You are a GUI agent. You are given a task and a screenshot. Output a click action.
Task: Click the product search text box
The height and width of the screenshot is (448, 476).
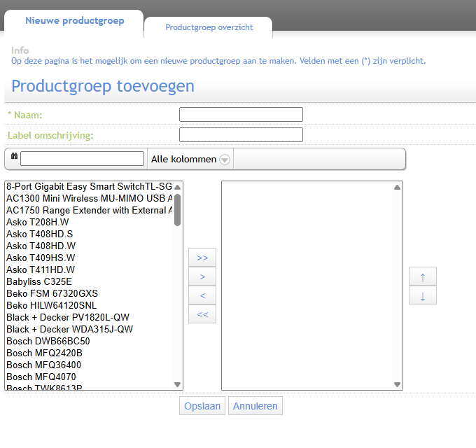click(x=82, y=159)
